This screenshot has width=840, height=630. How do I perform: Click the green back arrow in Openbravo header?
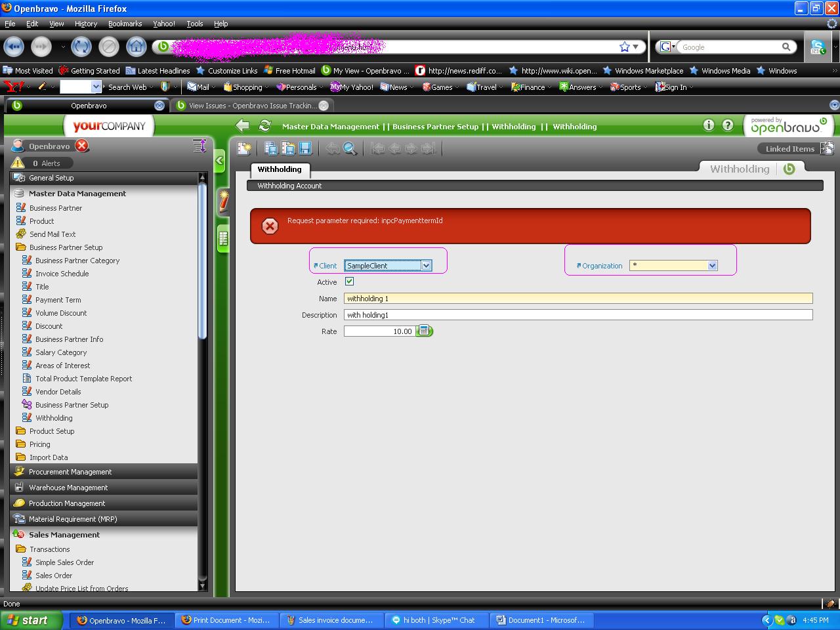tap(243, 126)
